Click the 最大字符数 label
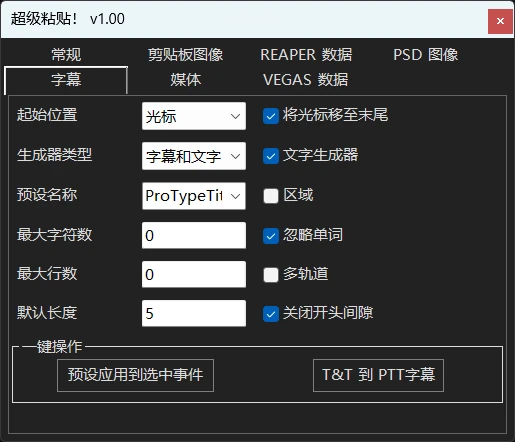Image resolution: width=515 pixels, height=442 pixels. point(54,235)
